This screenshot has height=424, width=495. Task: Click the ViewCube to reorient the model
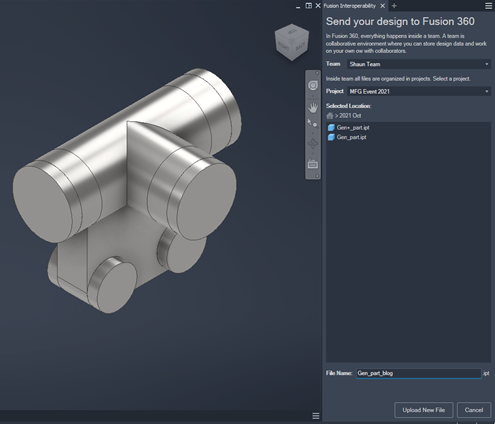click(x=292, y=42)
